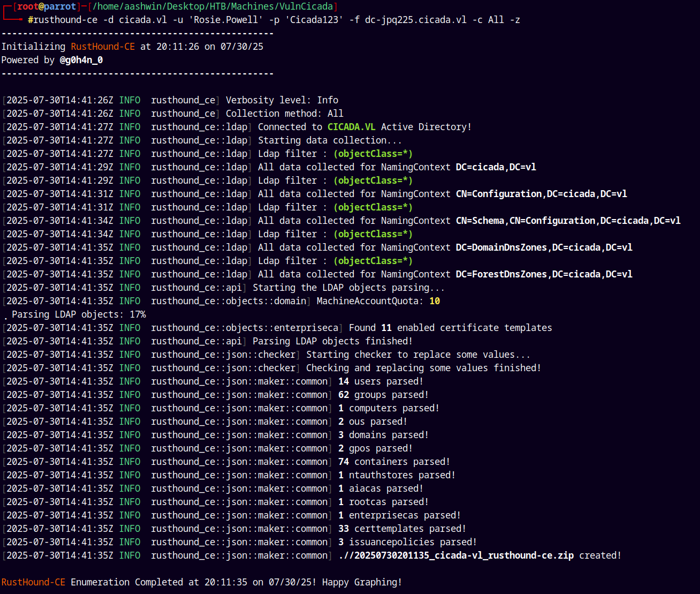The image size is (700, 594).
Task: Click the green CICADA.VL domain name
Action: 351,127
